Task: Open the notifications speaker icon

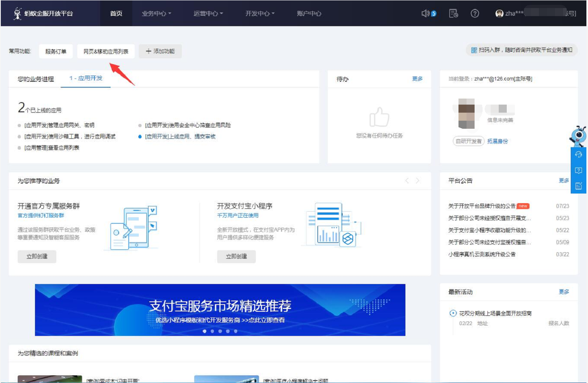Action: click(426, 13)
